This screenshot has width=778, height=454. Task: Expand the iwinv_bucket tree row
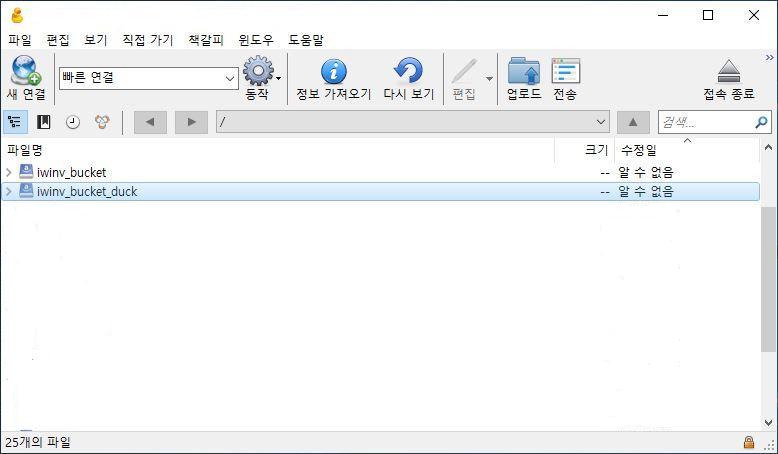[8, 172]
